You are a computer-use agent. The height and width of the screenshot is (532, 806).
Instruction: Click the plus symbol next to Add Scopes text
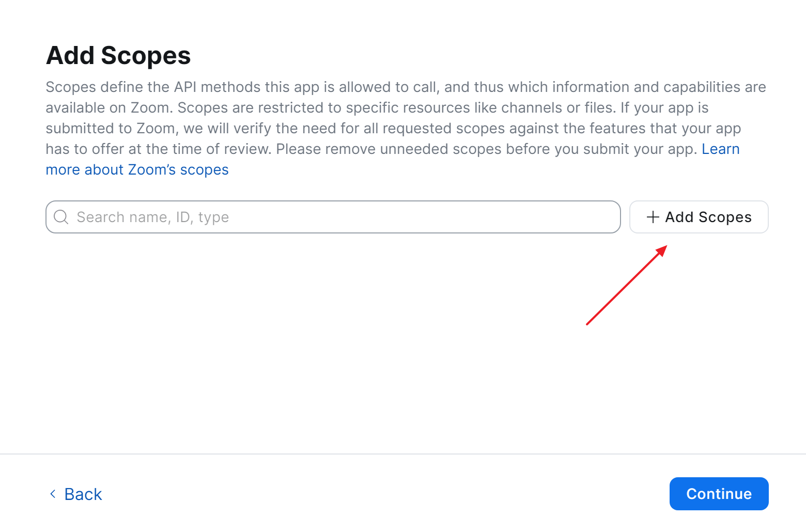[x=653, y=217]
